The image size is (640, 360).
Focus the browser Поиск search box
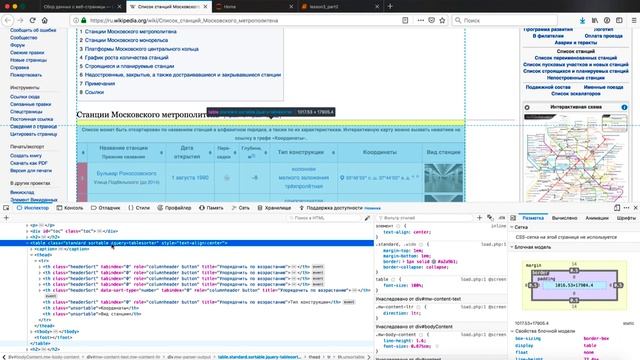click(504, 20)
